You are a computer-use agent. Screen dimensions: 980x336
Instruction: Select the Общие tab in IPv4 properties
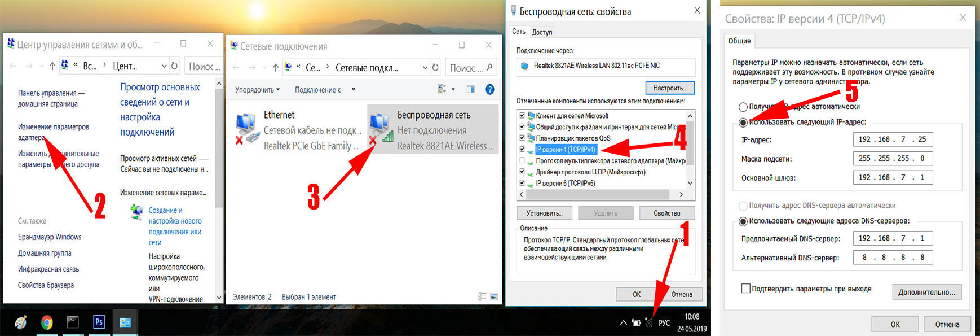(x=739, y=41)
